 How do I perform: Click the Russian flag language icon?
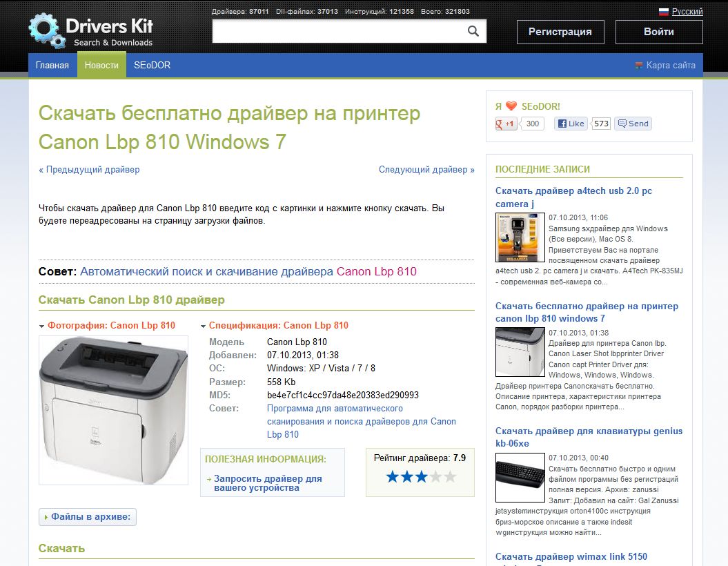click(x=663, y=12)
